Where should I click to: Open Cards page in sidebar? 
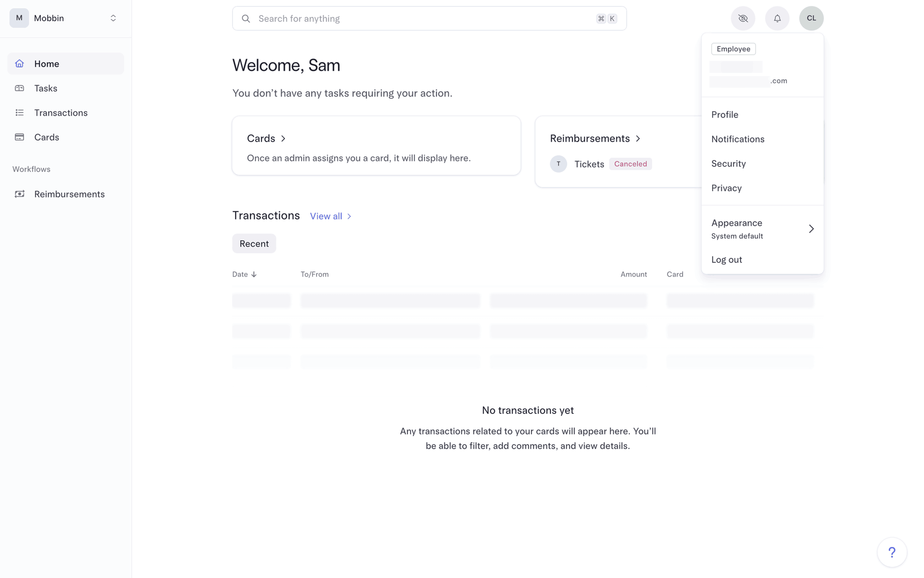click(x=65, y=137)
